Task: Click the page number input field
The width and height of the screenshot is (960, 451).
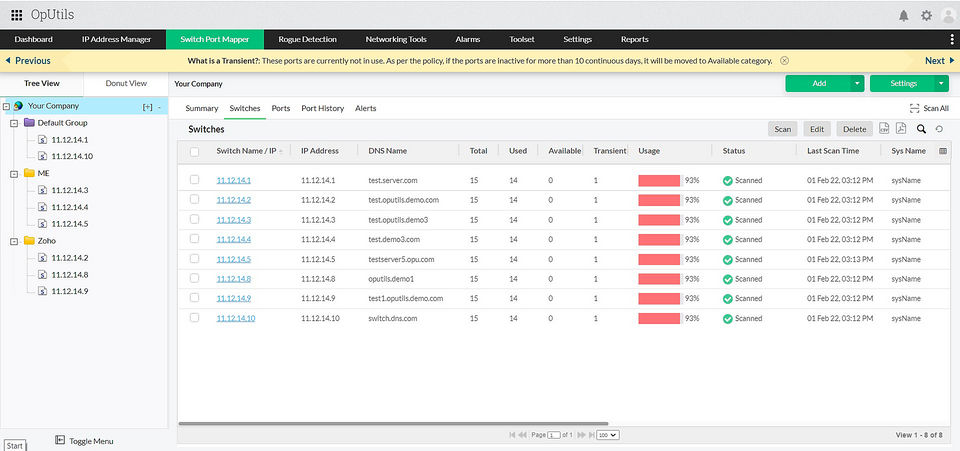Action: [555, 435]
